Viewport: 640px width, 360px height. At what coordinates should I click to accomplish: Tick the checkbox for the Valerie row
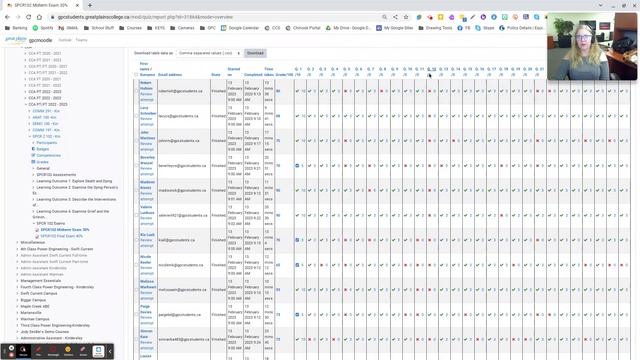click(x=136, y=216)
